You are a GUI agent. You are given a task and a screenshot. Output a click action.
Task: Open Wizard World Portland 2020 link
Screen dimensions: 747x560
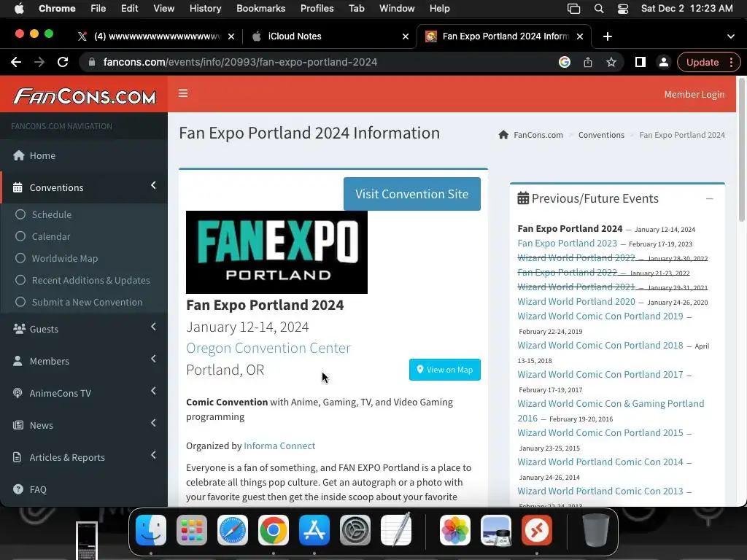(576, 301)
